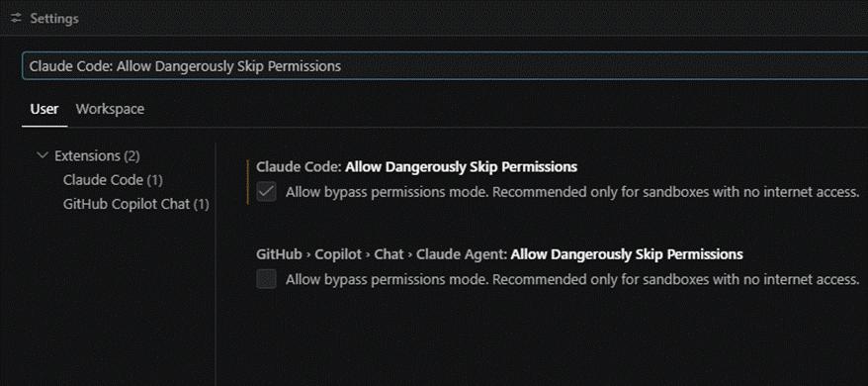Enable Copilot Claude Agent skip permissions checkbox
868x386 pixels.
click(266, 279)
